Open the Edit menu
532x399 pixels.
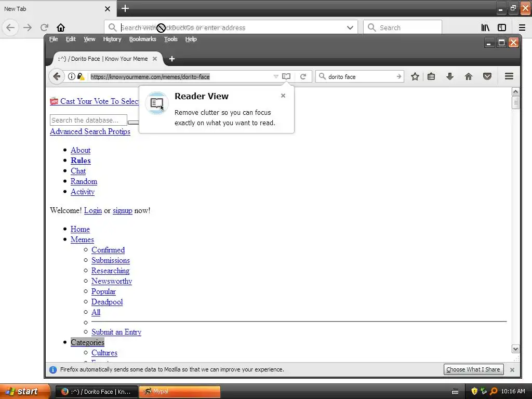pos(71,39)
